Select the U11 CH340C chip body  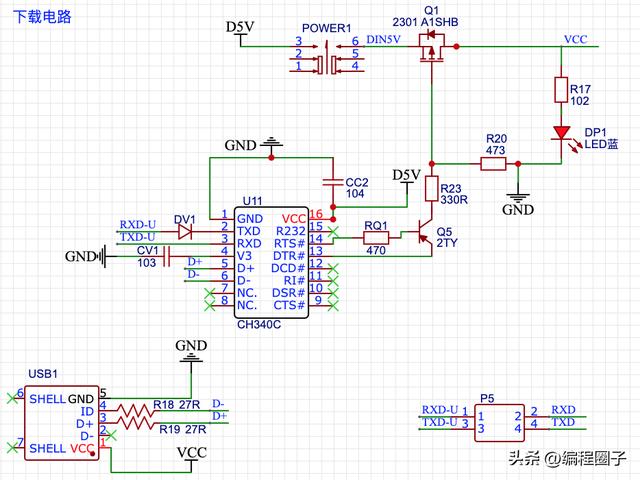point(271,262)
